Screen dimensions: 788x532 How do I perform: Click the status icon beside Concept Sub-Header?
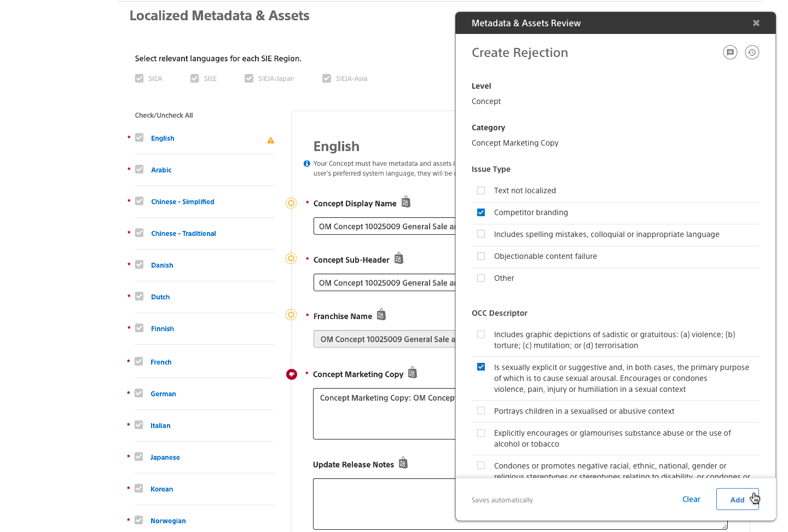(x=291, y=258)
